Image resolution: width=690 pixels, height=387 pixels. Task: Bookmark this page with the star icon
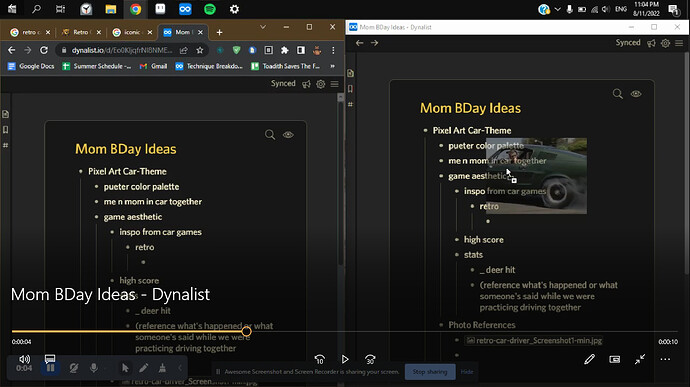click(x=200, y=50)
